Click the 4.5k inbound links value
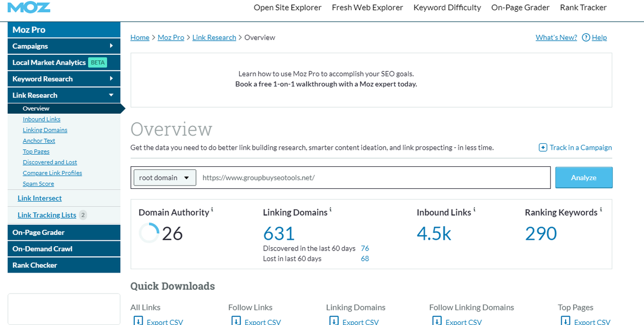The width and height of the screenshot is (644, 325). [x=434, y=233]
